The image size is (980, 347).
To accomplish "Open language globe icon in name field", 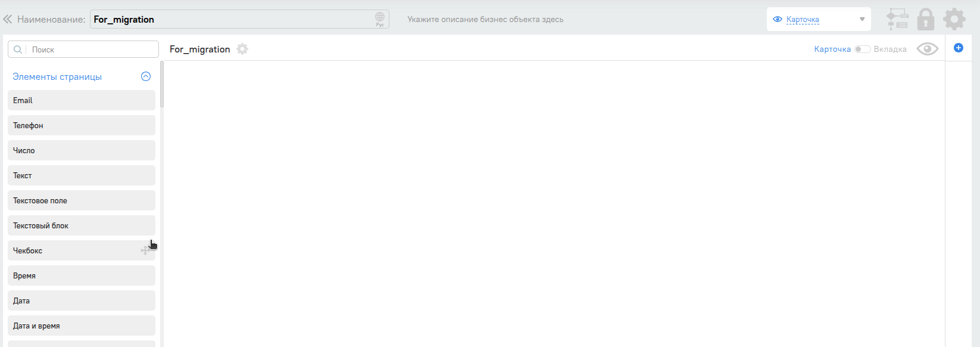I will (379, 18).
